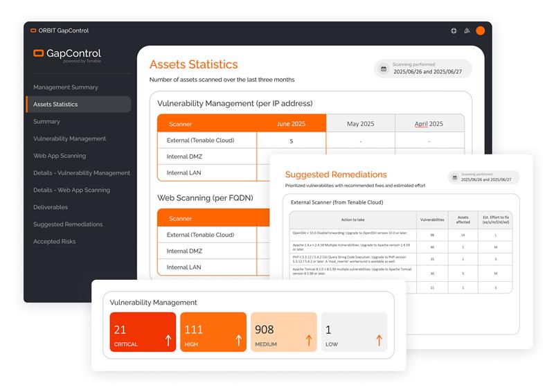The width and height of the screenshot is (554, 392).
Task: Open the orange user profile avatar
Action: (x=480, y=30)
